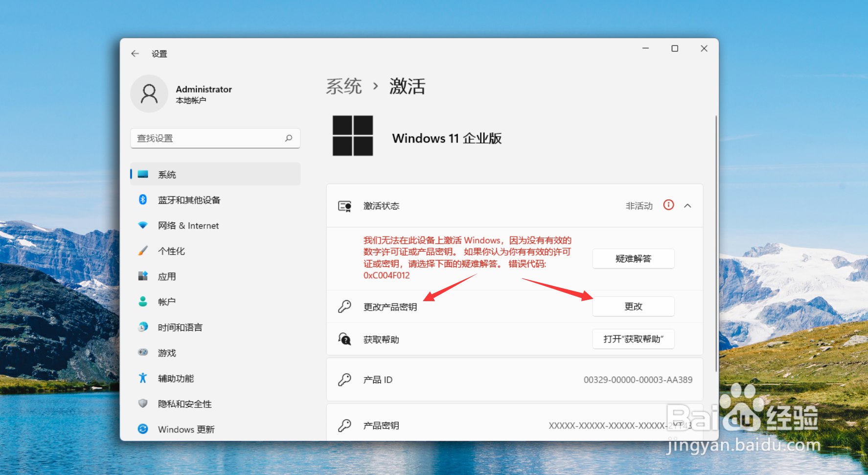Select the 隐私和安全性 shield icon
This screenshot has width=868, height=475.
143,404
